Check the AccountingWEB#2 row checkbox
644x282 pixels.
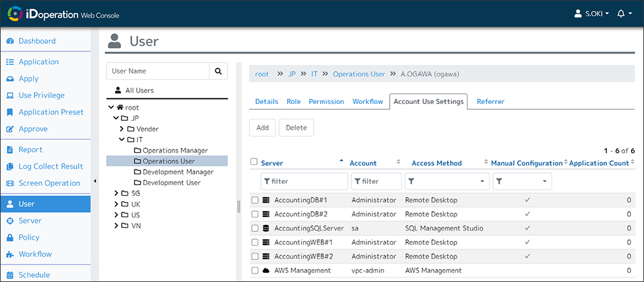(x=255, y=257)
